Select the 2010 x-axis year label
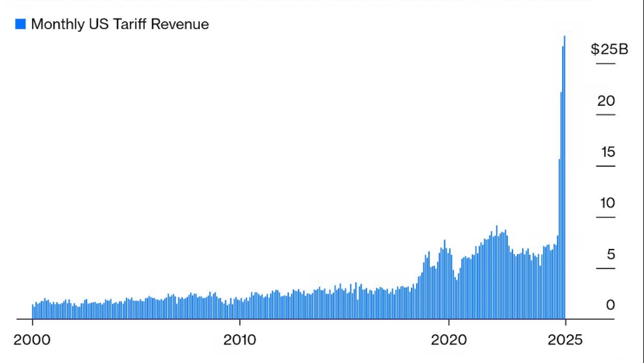This screenshot has width=644, height=363. point(240,340)
